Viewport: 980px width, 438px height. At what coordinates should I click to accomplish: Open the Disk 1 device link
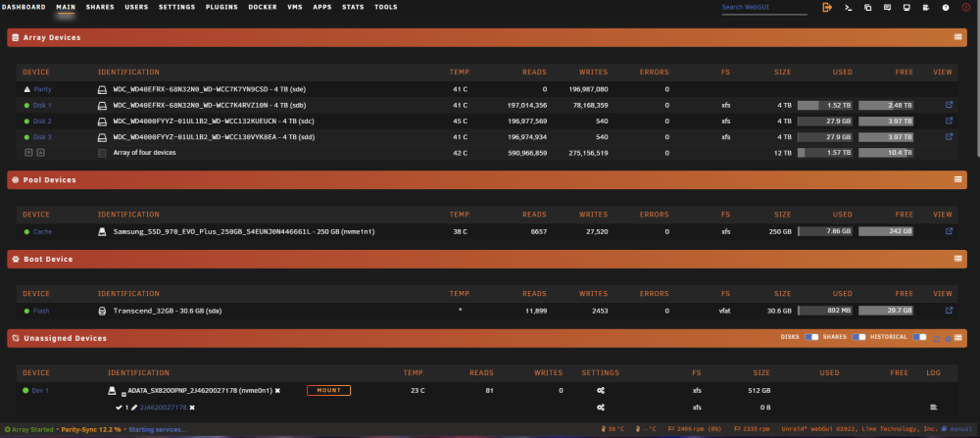[42, 105]
